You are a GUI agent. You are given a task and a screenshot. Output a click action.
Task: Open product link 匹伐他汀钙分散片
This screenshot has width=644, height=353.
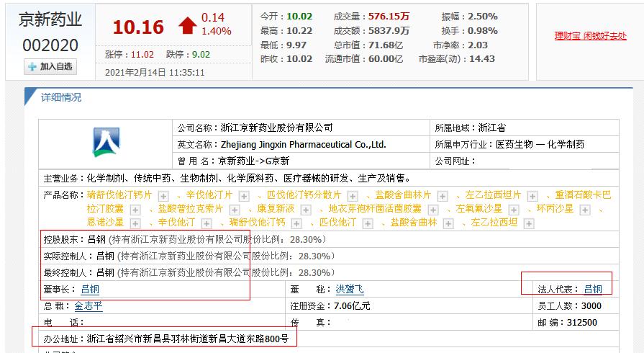(304, 195)
